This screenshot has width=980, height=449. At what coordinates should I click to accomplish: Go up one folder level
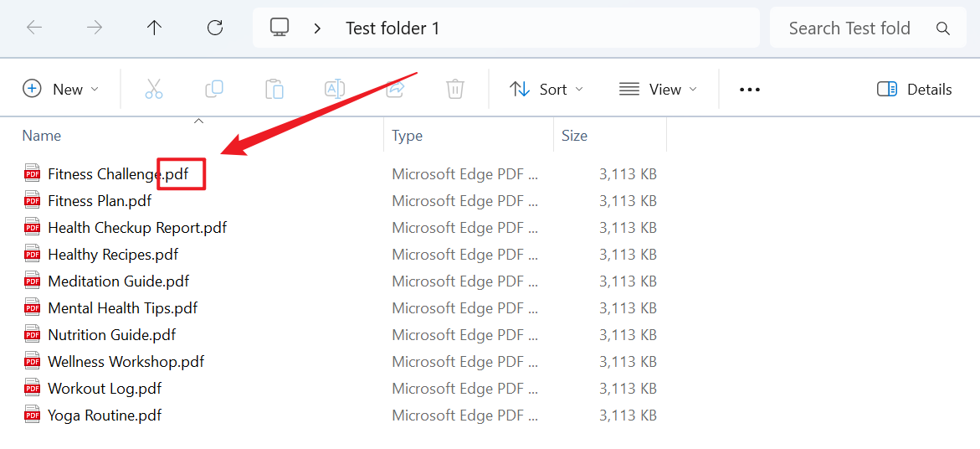(x=154, y=28)
